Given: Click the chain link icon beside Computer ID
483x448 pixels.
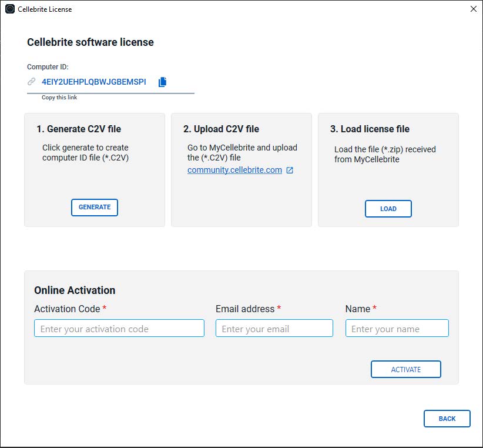Looking at the screenshot, I should (31, 82).
